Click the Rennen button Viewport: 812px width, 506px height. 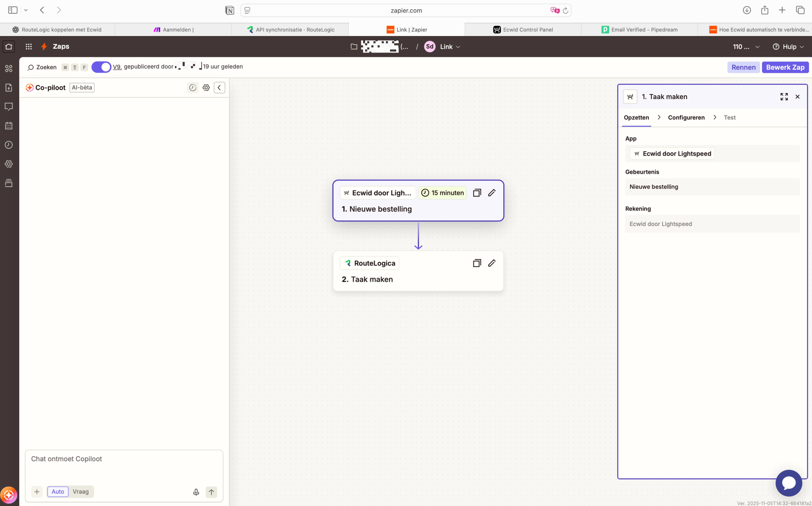pyautogui.click(x=743, y=67)
